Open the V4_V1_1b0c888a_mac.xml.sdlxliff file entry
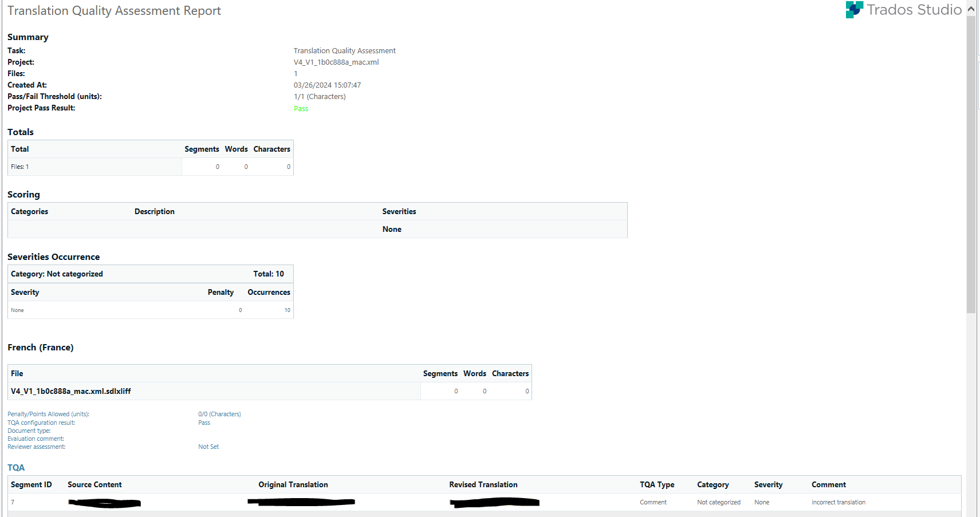This screenshot has width=980, height=517. [x=70, y=391]
